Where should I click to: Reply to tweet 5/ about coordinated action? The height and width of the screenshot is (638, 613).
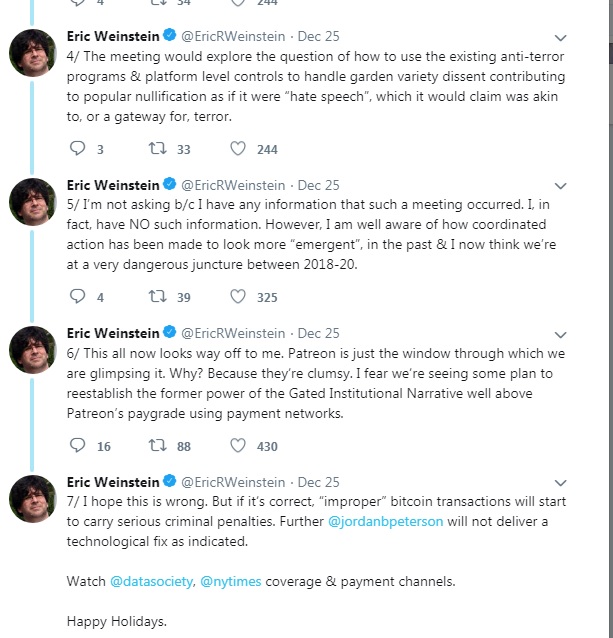79,297
